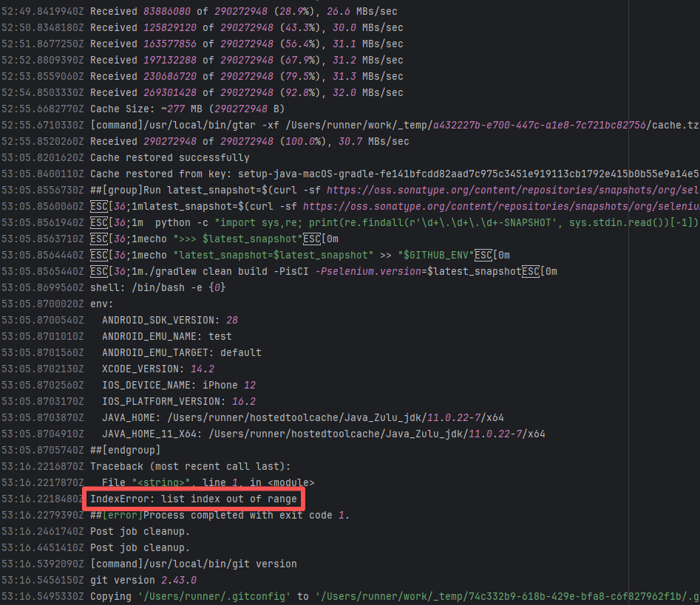Open sonatype URL in the ##[group]Run line
Image resolution: width=700 pixels, height=605 pixels.
[x=510, y=190]
